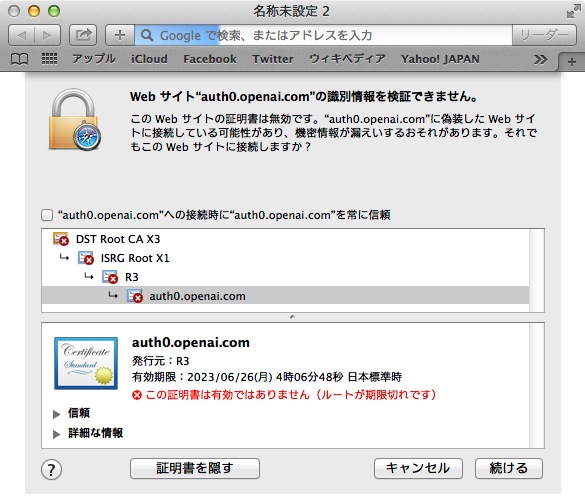Check always trust auth0.openai.com checkbox

click(47, 215)
